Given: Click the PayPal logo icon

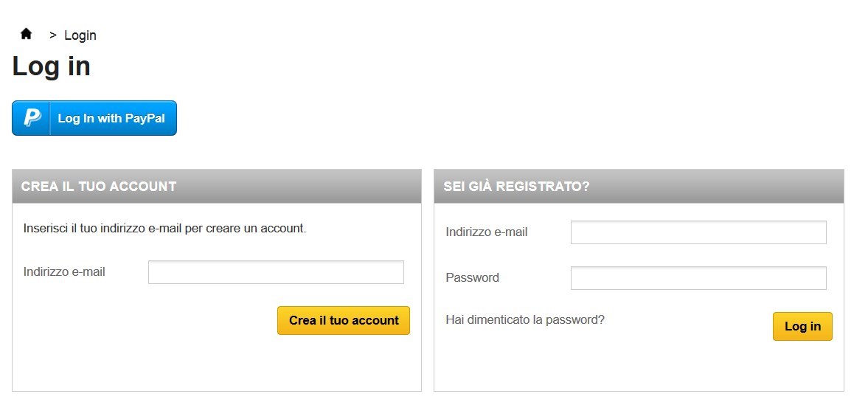Looking at the screenshot, I should pos(32,118).
